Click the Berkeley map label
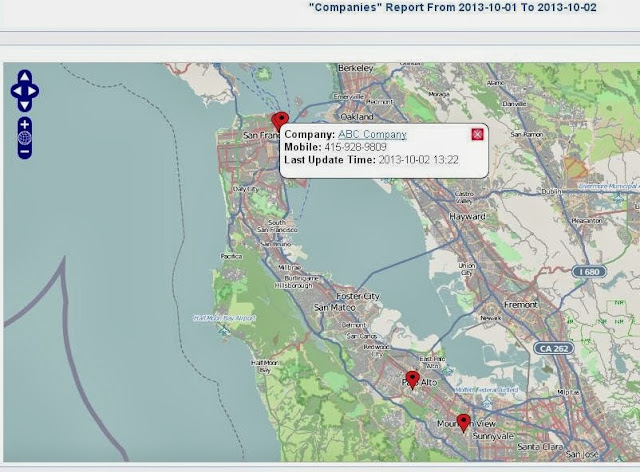The image size is (640, 472). (356, 68)
